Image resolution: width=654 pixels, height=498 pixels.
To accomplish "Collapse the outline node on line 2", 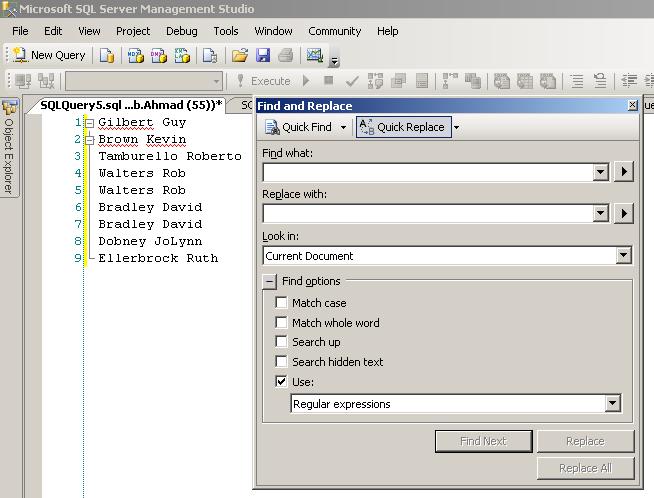I will pyautogui.click(x=90, y=140).
